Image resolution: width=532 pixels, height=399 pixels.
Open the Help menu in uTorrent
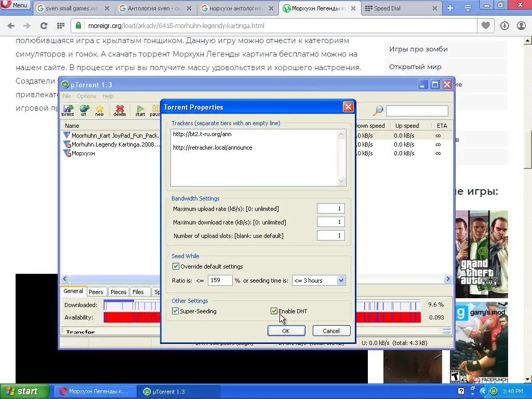108,96
